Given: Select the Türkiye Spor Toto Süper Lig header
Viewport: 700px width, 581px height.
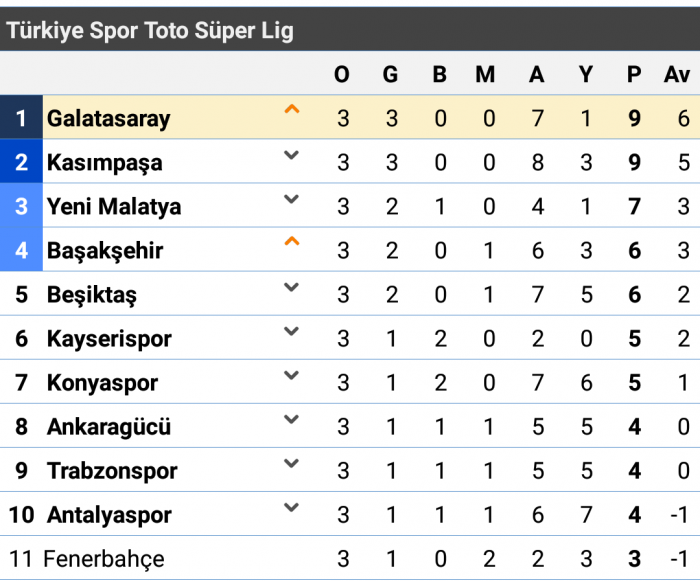Looking at the screenshot, I should [150, 30].
